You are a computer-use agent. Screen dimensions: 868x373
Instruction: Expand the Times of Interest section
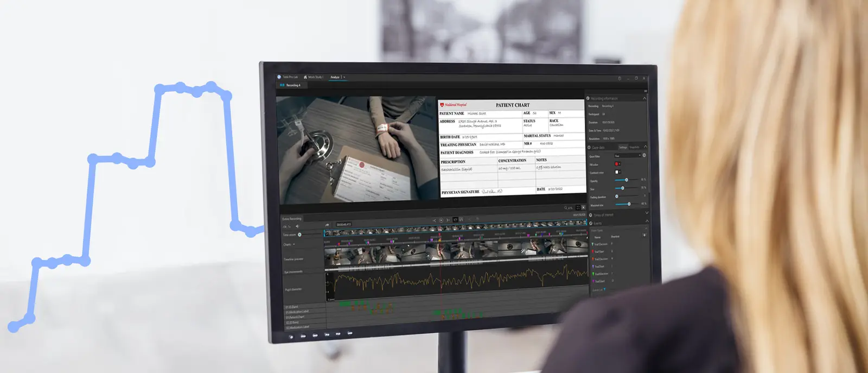coord(647,212)
